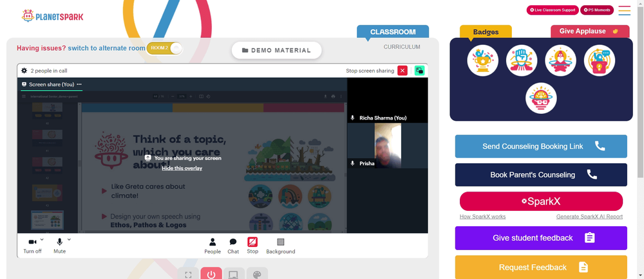Mute the microphone
Screen dimensions: 644x279
(59, 246)
